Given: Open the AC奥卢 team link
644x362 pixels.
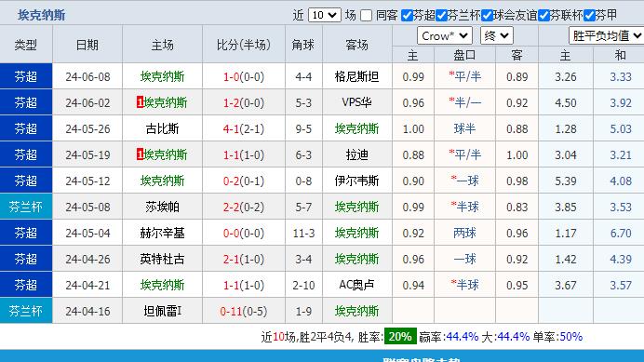Looking at the screenshot, I should pos(356,285).
